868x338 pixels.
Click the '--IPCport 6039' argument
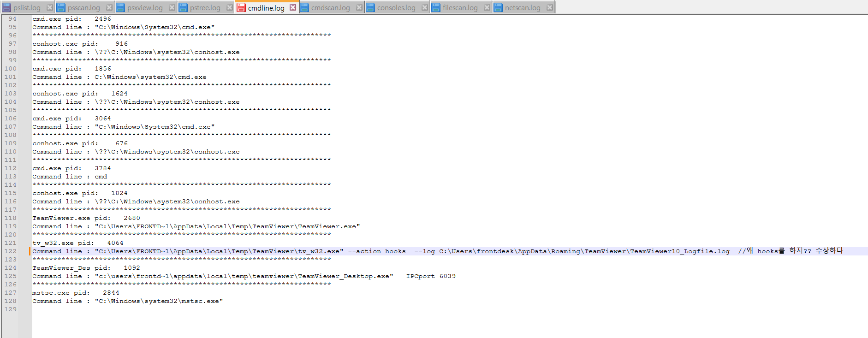[x=427, y=276]
